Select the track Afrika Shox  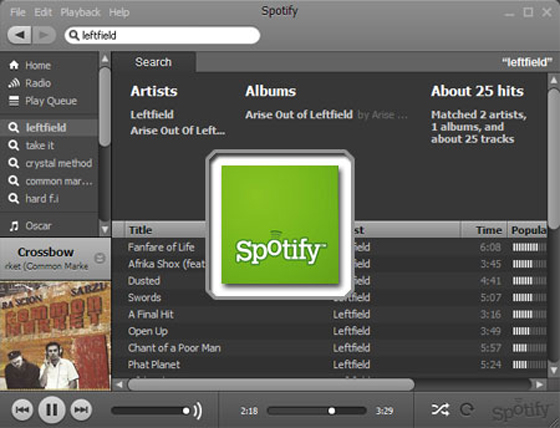[x=166, y=264]
